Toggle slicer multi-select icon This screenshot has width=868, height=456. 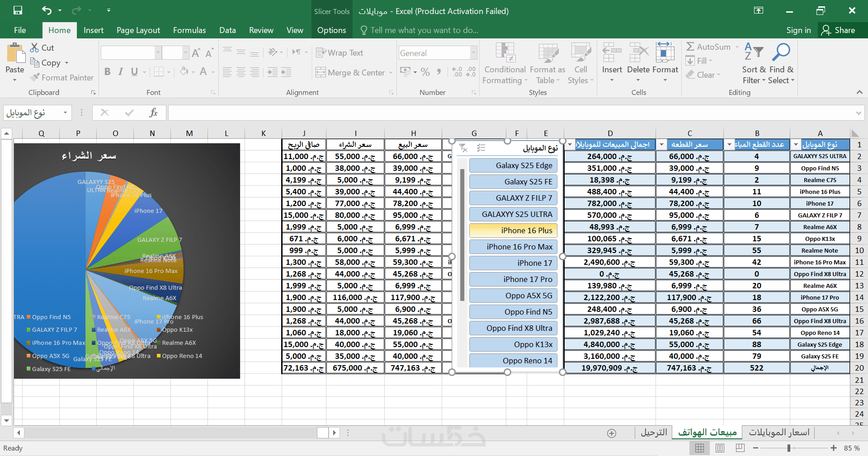[x=481, y=148]
